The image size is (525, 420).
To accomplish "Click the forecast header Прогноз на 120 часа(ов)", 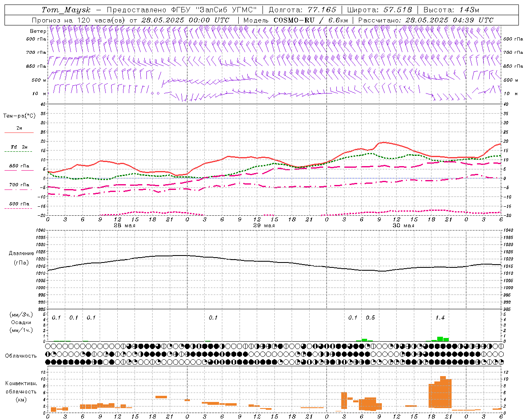I will (79, 20).
